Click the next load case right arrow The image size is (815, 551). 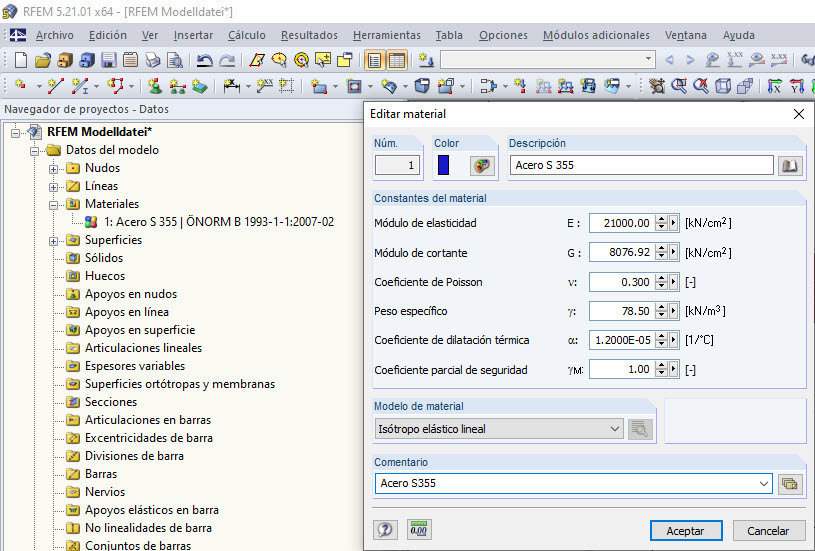(x=690, y=60)
